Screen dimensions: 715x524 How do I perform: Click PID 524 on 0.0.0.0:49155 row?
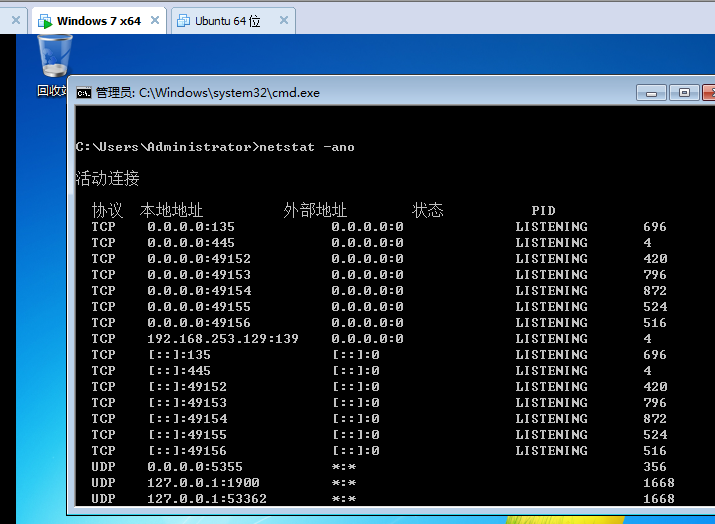[x=655, y=307]
